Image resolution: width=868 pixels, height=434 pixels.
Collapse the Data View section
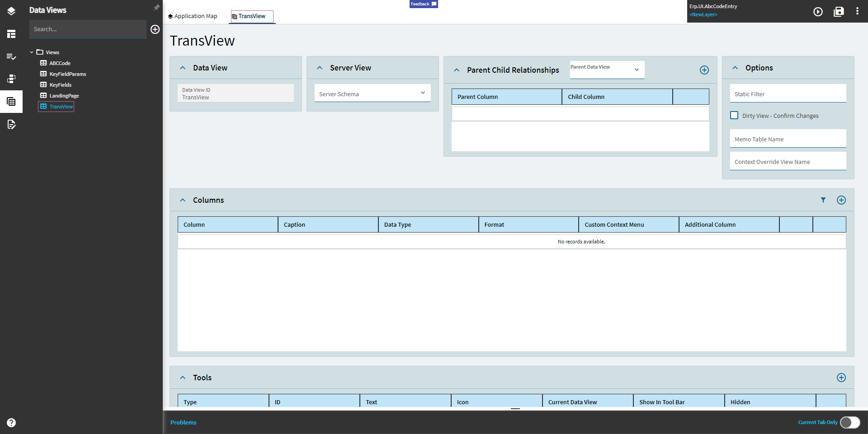coord(183,68)
